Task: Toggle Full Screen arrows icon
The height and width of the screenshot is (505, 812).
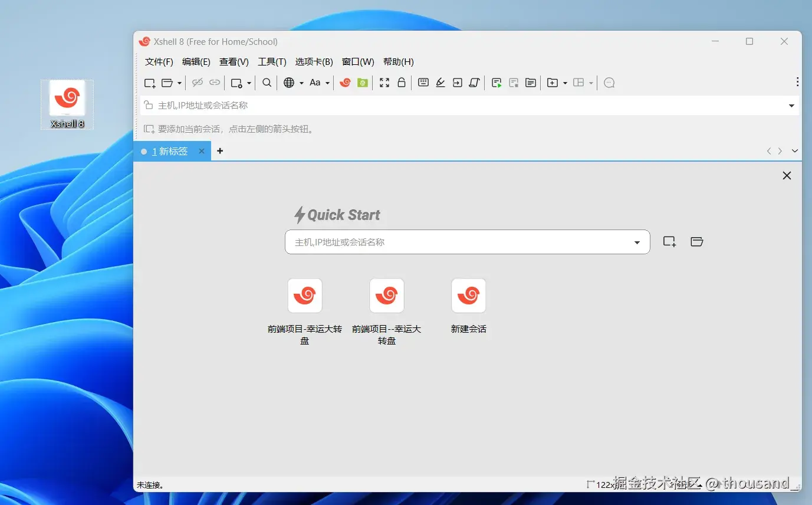Action: [384, 83]
